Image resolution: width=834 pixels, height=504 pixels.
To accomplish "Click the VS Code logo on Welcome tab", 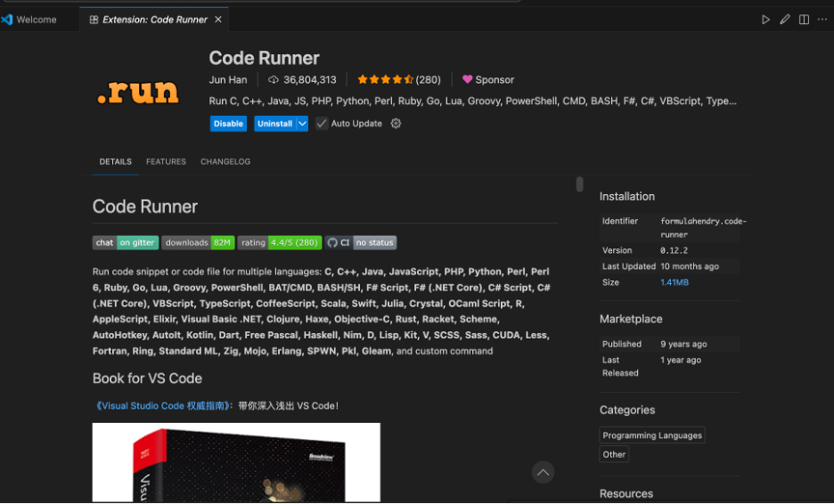I will [7, 20].
